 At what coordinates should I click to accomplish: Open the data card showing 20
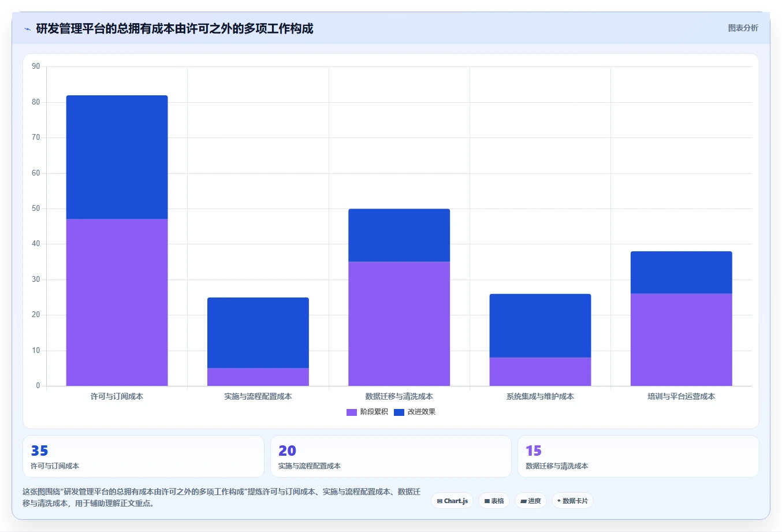pyautogui.click(x=391, y=456)
